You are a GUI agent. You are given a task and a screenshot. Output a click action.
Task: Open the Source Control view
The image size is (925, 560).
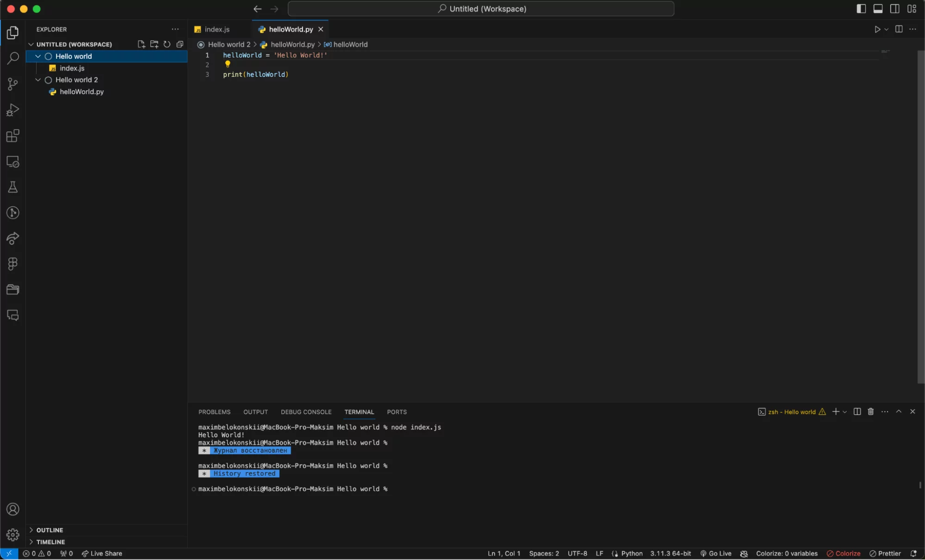tap(13, 84)
